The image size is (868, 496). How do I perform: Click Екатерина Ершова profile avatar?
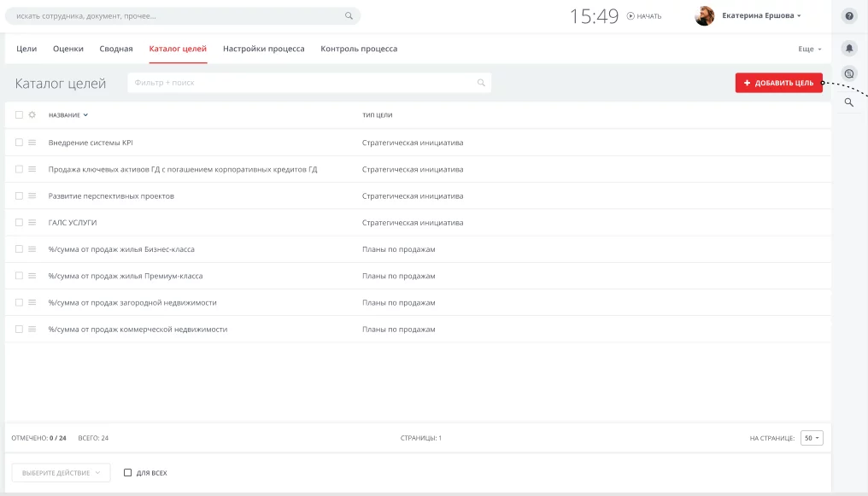pyautogui.click(x=705, y=16)
